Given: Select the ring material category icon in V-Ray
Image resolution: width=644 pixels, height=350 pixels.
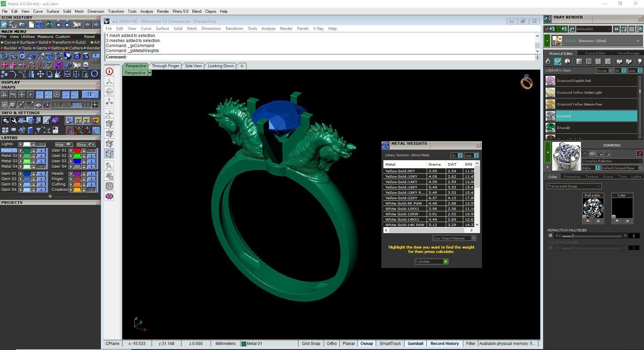Looking at the screenshot, I should [548, 61].
